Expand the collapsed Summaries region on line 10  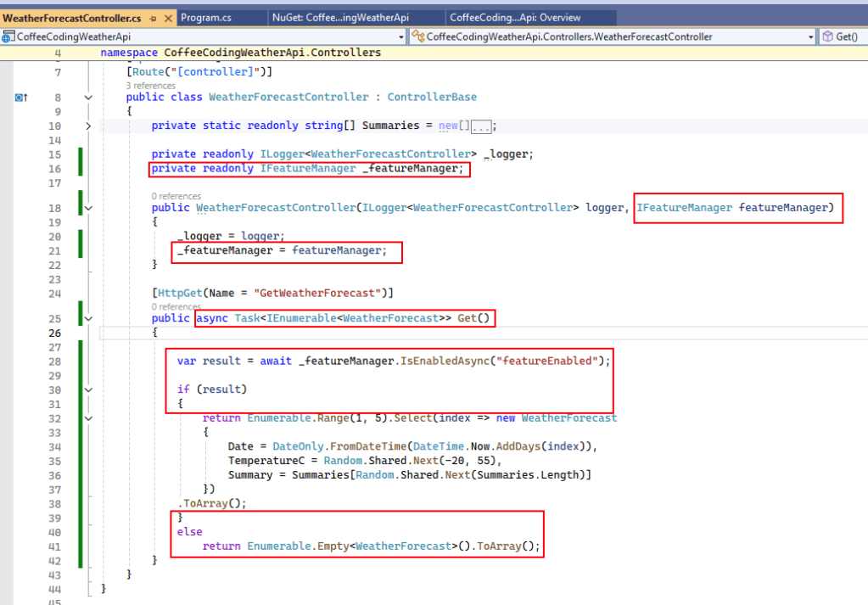[x=88, y=126]
